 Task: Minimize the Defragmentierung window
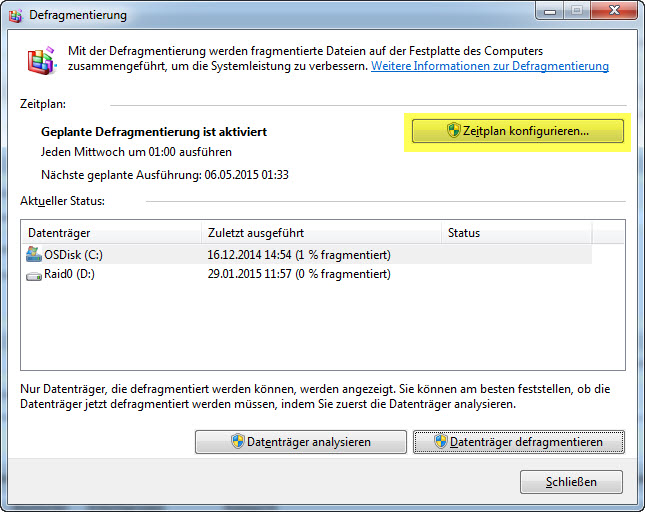[x=552, y=11]
